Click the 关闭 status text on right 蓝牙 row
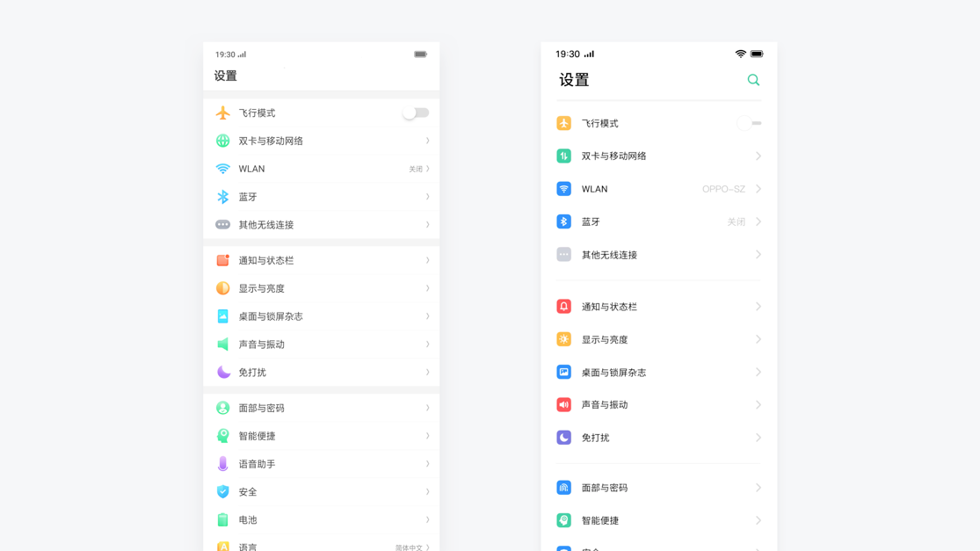Viewport: 980px width, 551px height. (x=736, y=222)
